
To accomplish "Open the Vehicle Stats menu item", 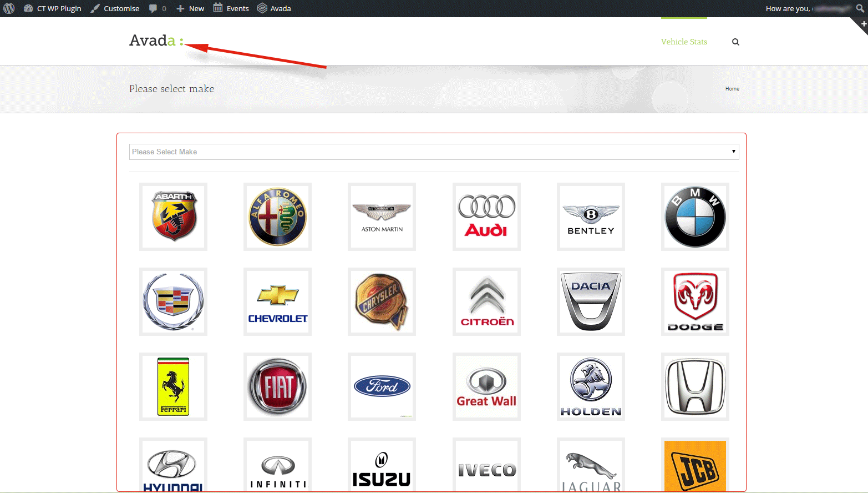I will point(684,42).
